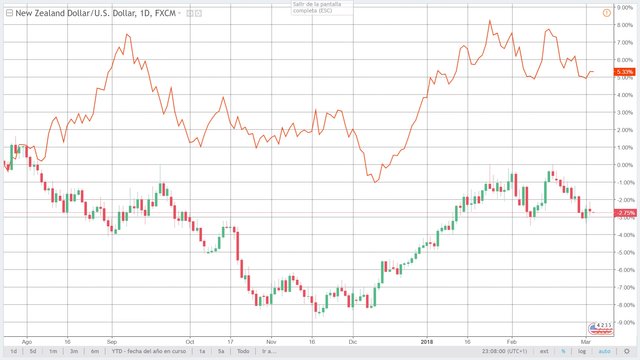The height and width of the screenshot is (360, 640).
Task: Click the orange 5.33% price label
Action: (624, 72)
